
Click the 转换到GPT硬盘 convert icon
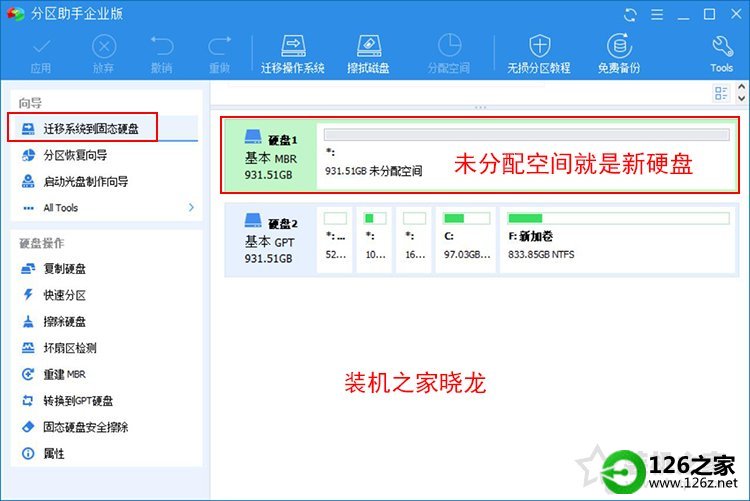click(x=28, y=400)
